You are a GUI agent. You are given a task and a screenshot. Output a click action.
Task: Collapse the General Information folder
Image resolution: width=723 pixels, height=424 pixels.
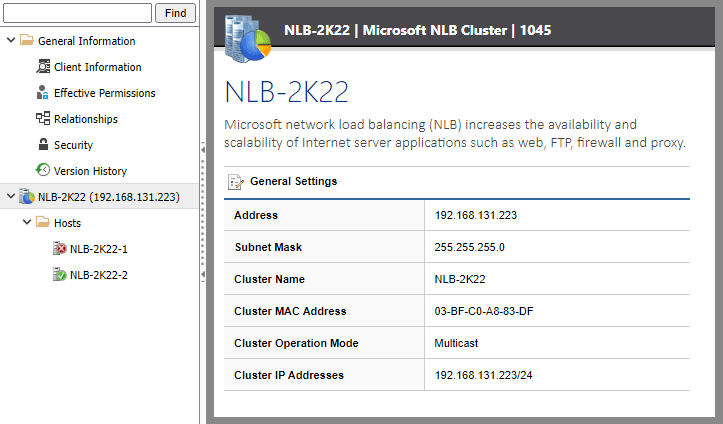(x=11, y=40)
